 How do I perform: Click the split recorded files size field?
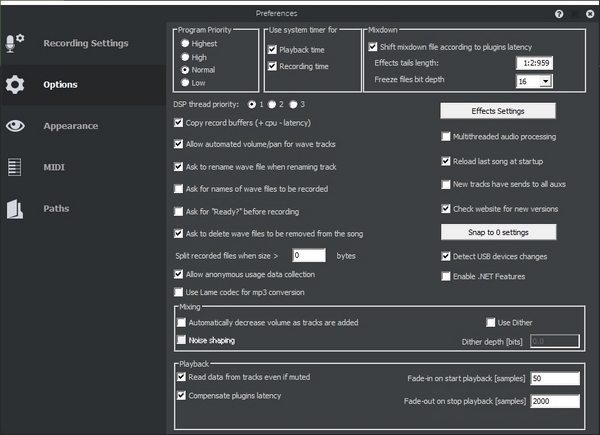tap(309, 256)
